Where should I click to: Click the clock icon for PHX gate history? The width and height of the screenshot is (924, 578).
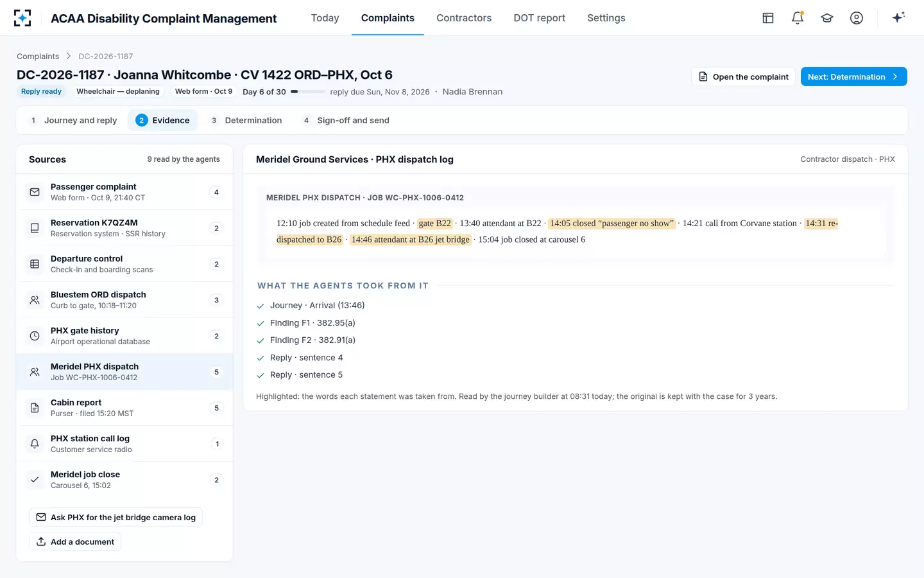click(35, 336)
